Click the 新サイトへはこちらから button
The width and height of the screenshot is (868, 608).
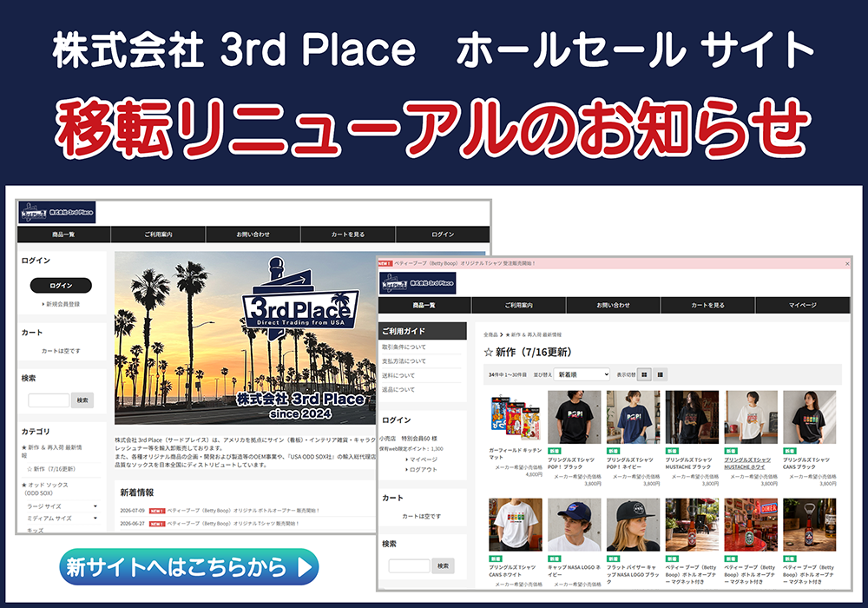[188, 566]
